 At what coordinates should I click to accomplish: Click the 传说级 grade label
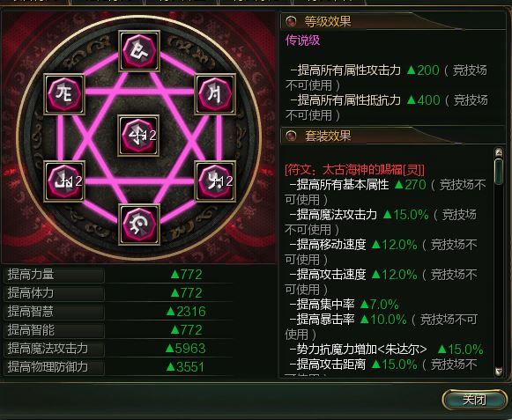(x=302, y=41)
